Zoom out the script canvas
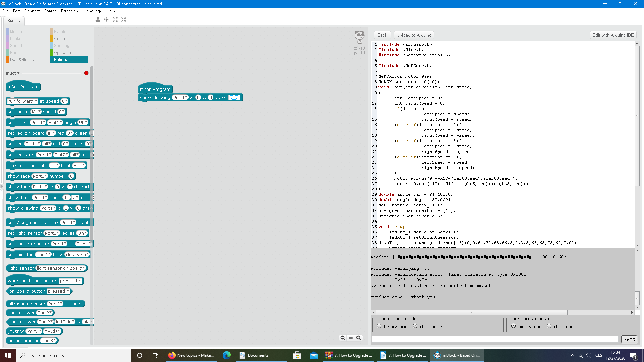The image size is (644, 362). (x=343, y=338)
